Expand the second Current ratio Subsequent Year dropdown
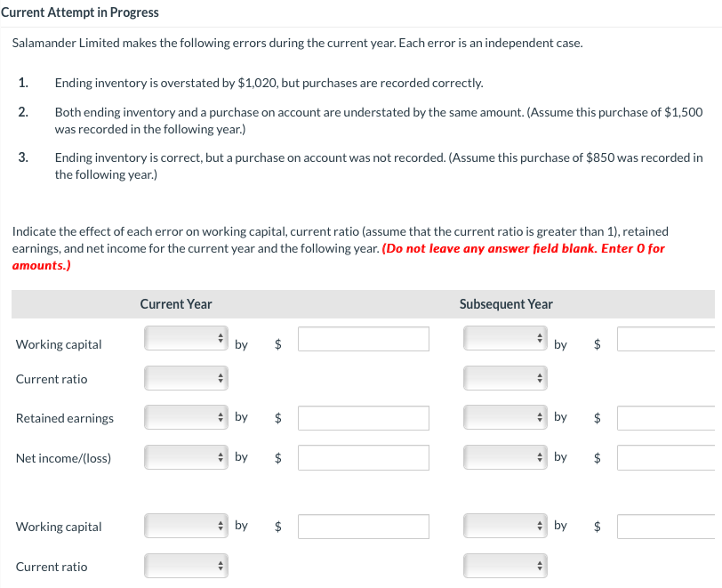 pos(504,566)
